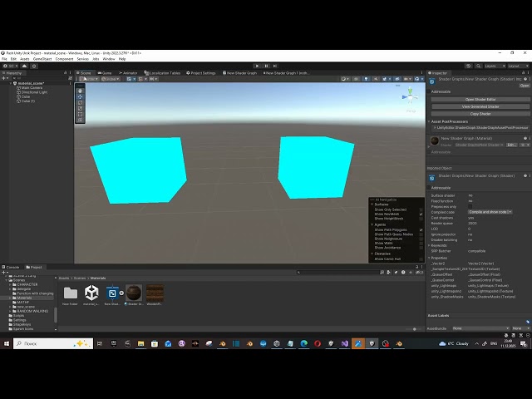532x399 pixels.
Task: Open the Undo History icon
Action: pos(468,66)
